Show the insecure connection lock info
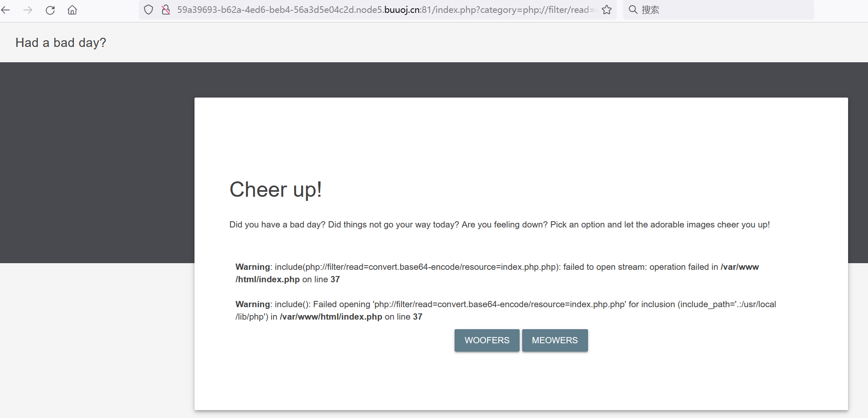868x418 pixels. point(166,10)
